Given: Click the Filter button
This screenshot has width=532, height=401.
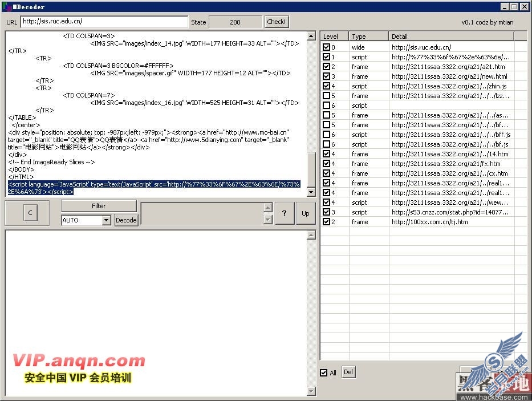Looking at the screenshot, I should (99, 206).
